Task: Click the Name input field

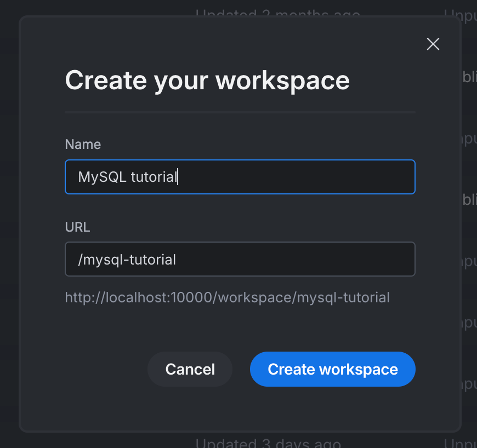Action: point(240,177)
